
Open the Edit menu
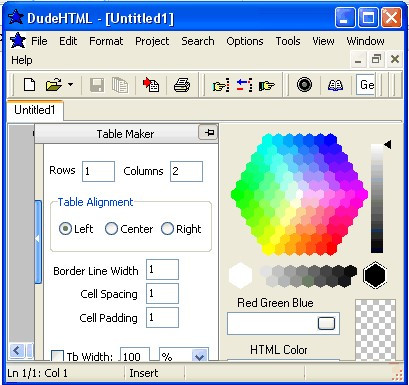[68, 41]
